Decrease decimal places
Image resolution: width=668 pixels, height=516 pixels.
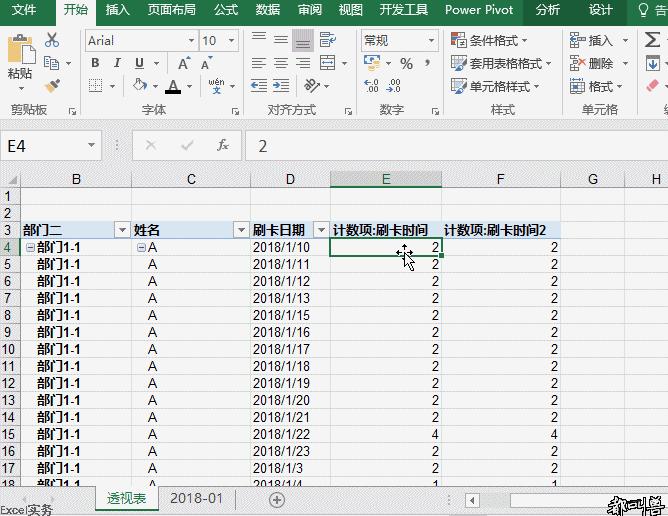point(393,86)
